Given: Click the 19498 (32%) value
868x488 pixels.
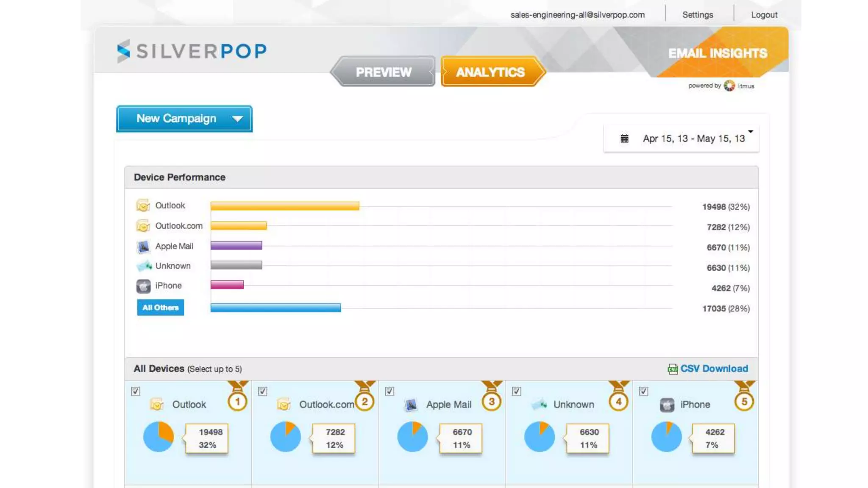Looking at the screenshot, I should coord(726,207).
